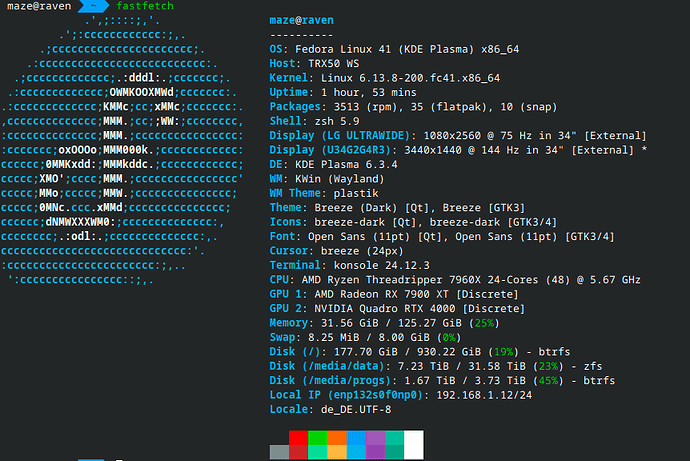Screen dimensions: 690x461
Task: Click the light yellow-orange color block
Action: pyautogui.click(x=337, y=452)
